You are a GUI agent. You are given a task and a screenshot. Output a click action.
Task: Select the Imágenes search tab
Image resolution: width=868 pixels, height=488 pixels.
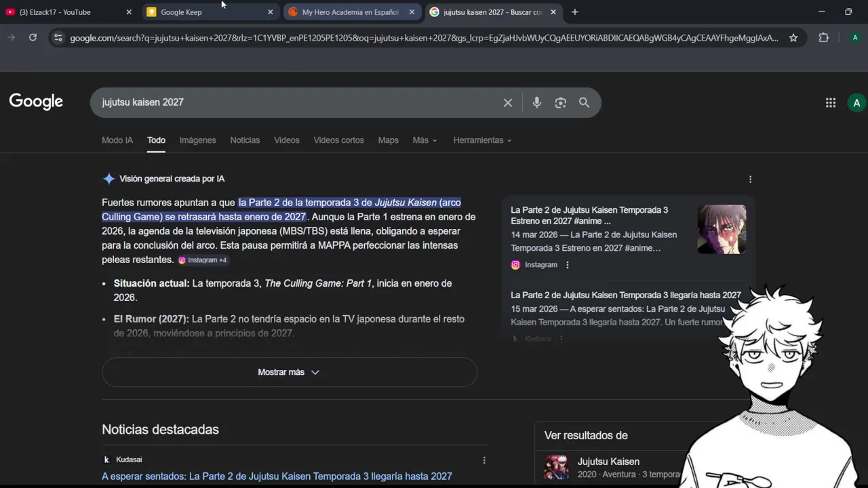pos(198,140)
